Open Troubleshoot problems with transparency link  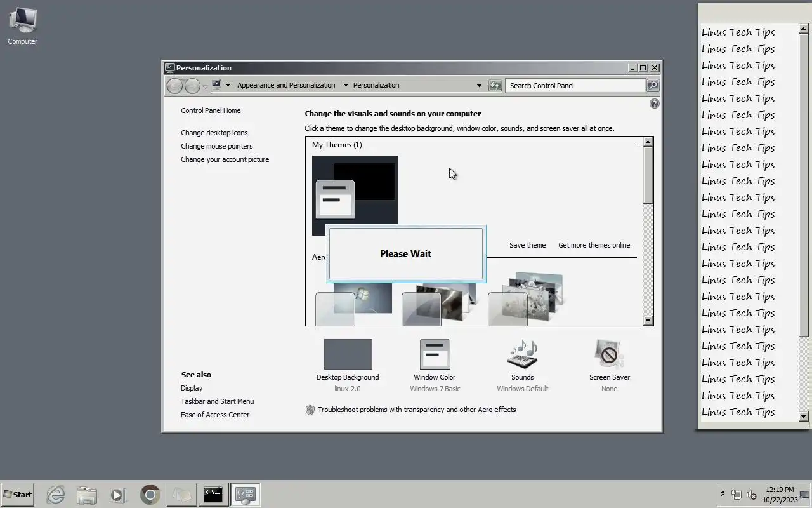(x=417, y=410)
